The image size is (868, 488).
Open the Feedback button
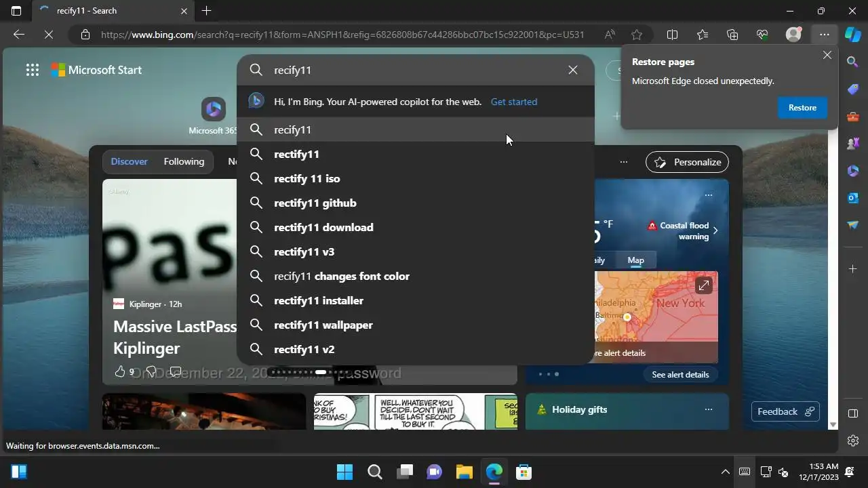coord(785,411)
